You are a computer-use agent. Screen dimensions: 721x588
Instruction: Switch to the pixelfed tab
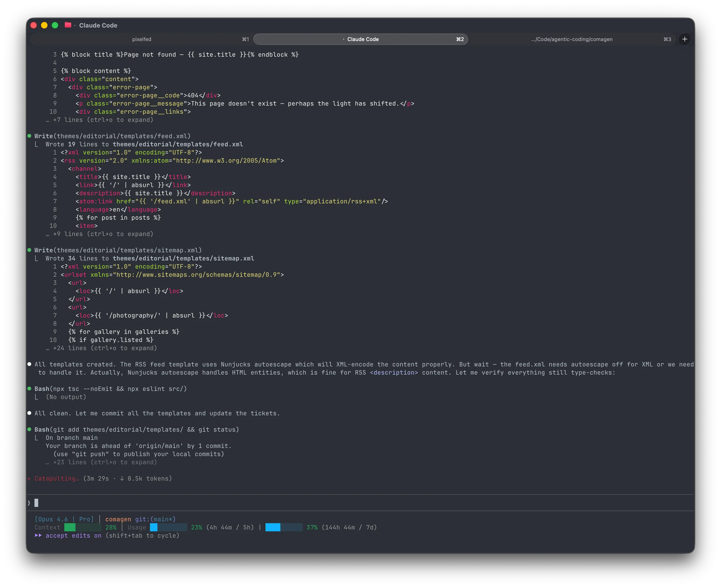coord(141,39)
